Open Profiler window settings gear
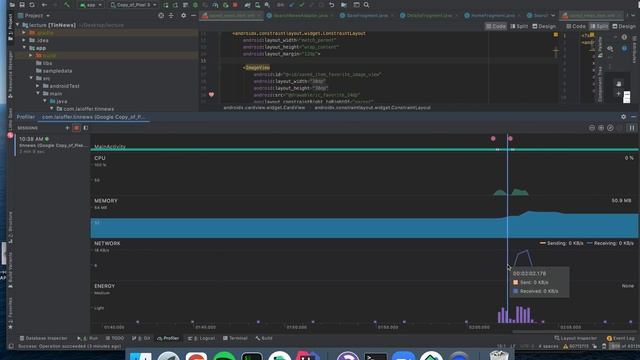Viewport: 640px width, 360px height. point(623,117)
